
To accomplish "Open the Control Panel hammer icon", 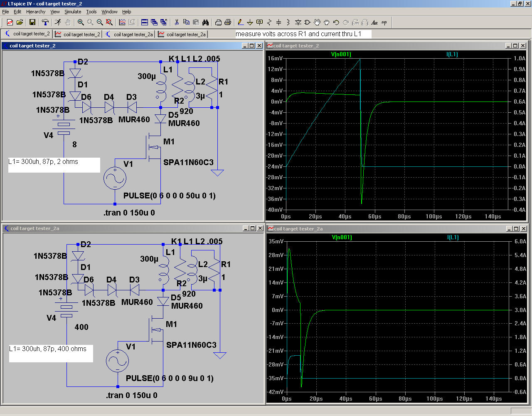I will point(45,22).
